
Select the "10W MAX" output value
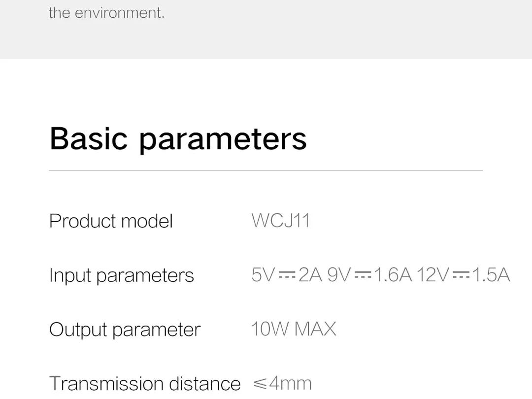(x=294, y=329)
